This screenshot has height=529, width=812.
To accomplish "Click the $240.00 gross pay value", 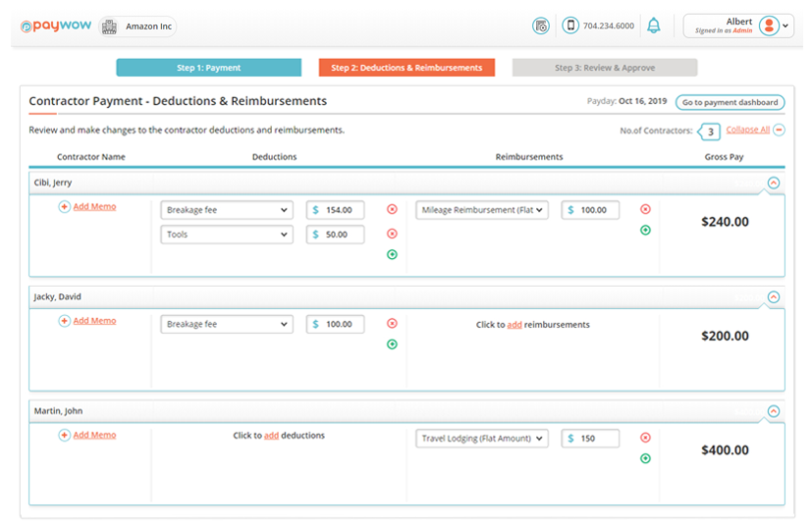I will click(x=725, y=222).
